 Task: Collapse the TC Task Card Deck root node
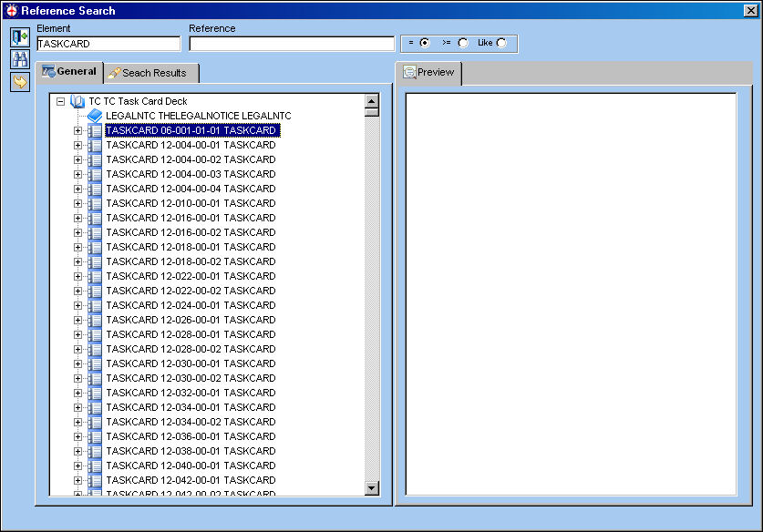(x=60, y=102)
